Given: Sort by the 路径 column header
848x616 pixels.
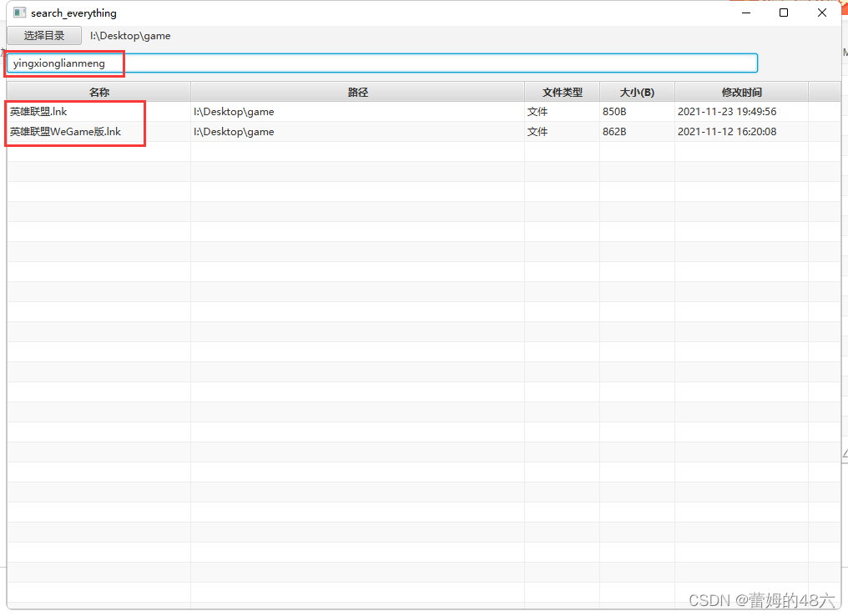Looking at the screenshot, I should [357, 92].
